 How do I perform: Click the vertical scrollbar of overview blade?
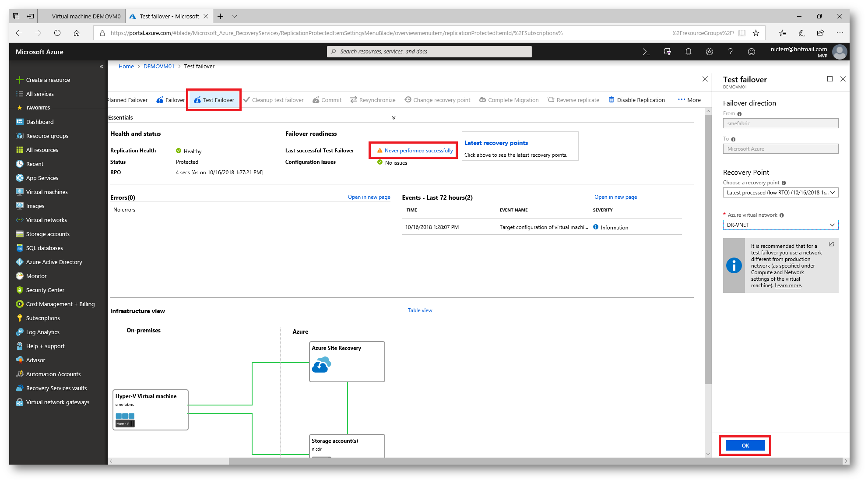point(708,250)
